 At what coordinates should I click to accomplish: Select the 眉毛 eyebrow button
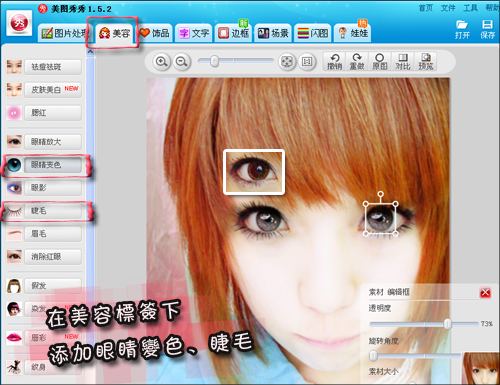pyautogui.click(x=53, y=234)
